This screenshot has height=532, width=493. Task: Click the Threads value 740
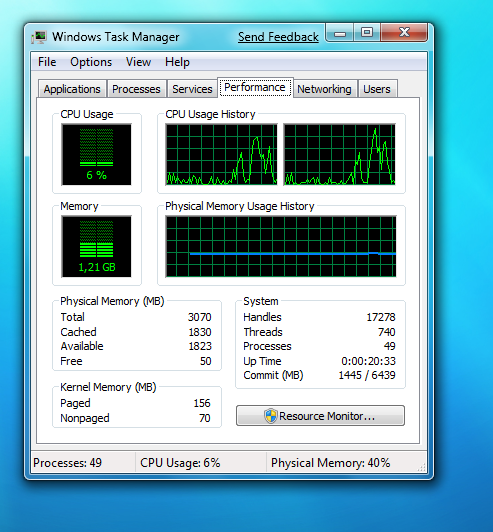(387, 332)
